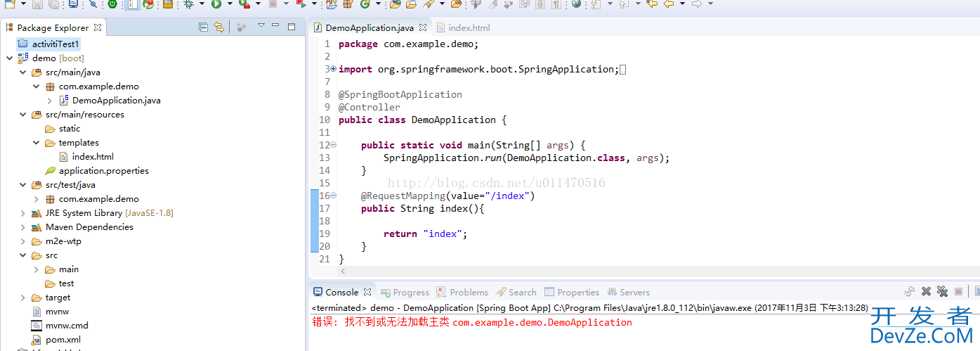Click Collapse All in Package Explorer
The image size is (980, 351).
tap(203, 27)
